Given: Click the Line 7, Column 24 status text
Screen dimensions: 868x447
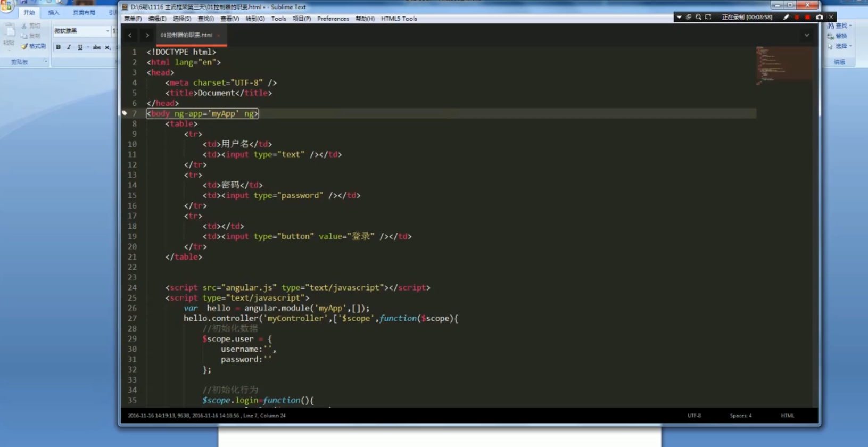Looking at the screenshot, I should coord(264,416).
